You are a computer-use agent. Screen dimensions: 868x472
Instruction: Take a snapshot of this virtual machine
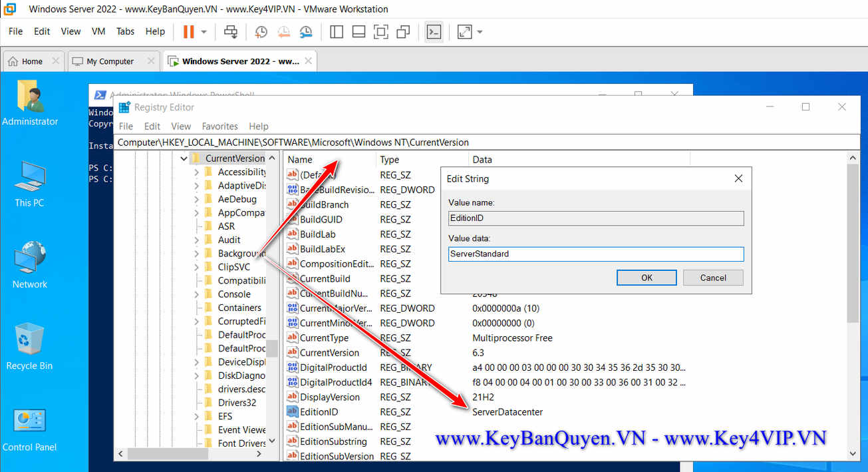coord(261,31)
